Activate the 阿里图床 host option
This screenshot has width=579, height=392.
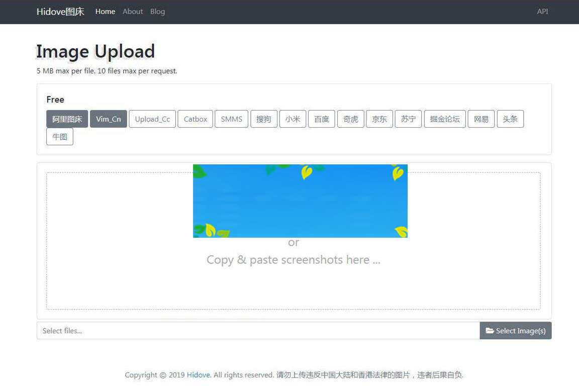[x=67, y=119]
